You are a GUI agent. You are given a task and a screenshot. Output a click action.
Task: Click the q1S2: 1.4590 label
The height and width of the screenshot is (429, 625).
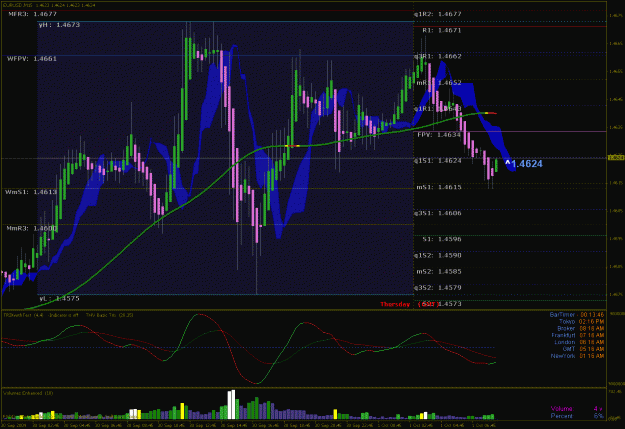coord(437,255)
